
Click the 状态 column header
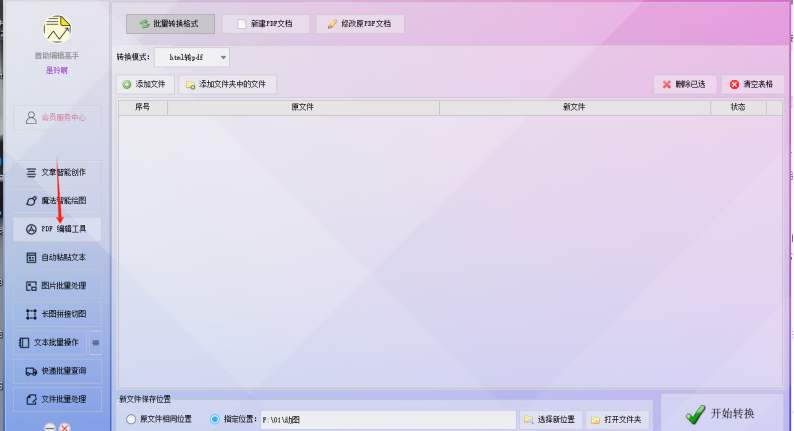(738, 107)
